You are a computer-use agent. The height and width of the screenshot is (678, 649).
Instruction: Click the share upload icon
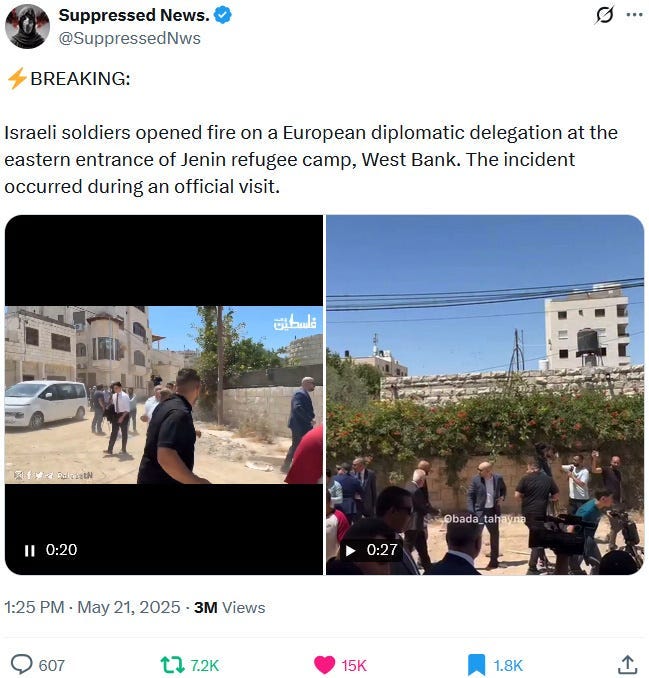click(628, 665)
